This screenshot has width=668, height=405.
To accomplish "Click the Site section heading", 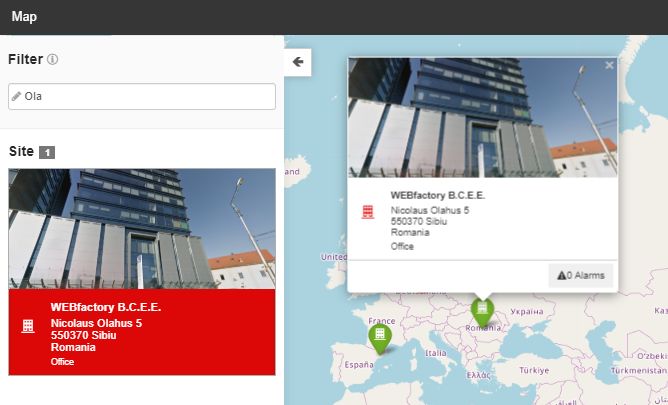I will point(21,152).
